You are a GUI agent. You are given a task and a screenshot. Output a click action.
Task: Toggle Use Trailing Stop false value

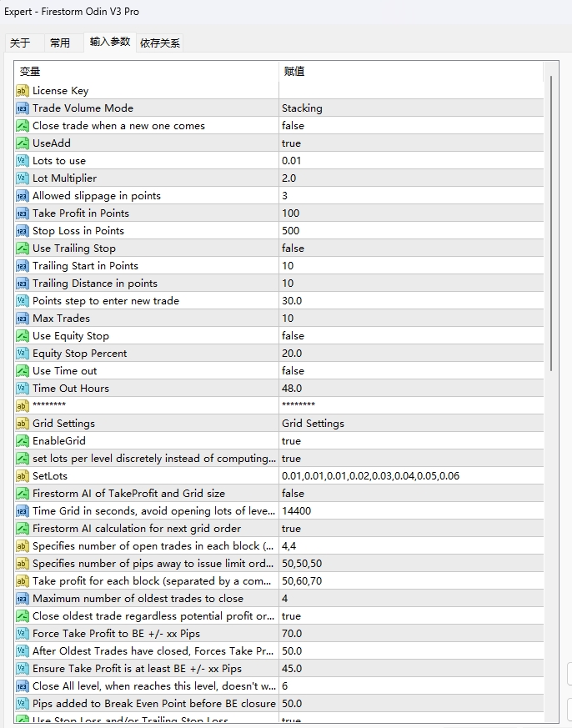(411, 249)
